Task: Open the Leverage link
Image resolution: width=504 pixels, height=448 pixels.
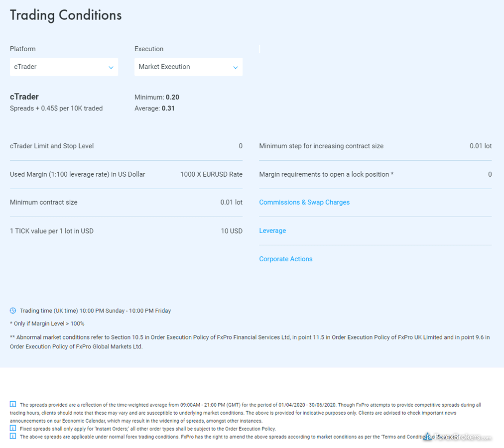Action: coord(272,231)
